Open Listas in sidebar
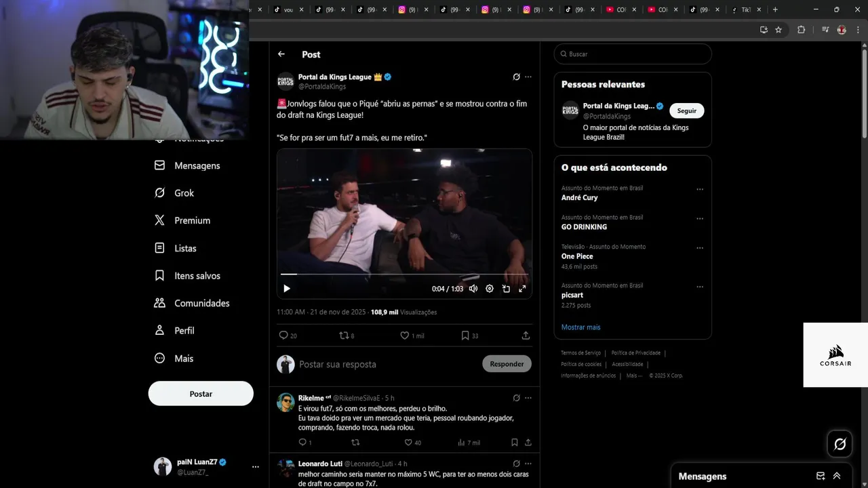 [x=175, y=248]
